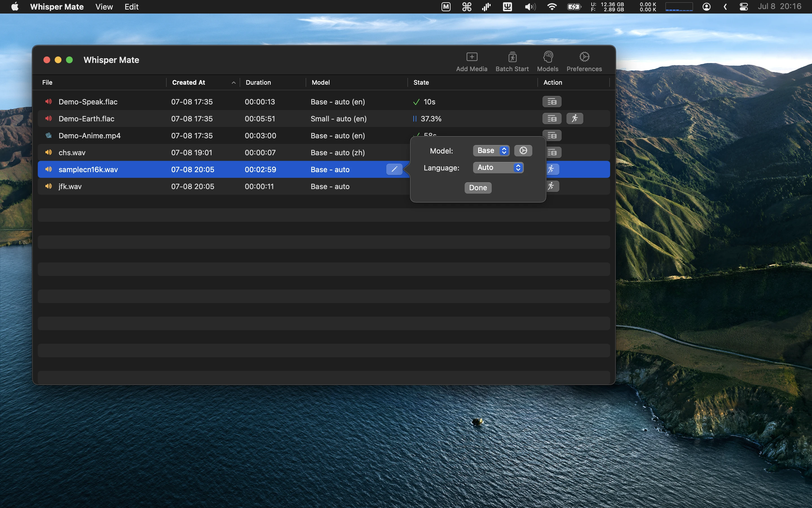
Task: Start transcription for samplecn16k.wav
Action: click(x=552, y=169)
